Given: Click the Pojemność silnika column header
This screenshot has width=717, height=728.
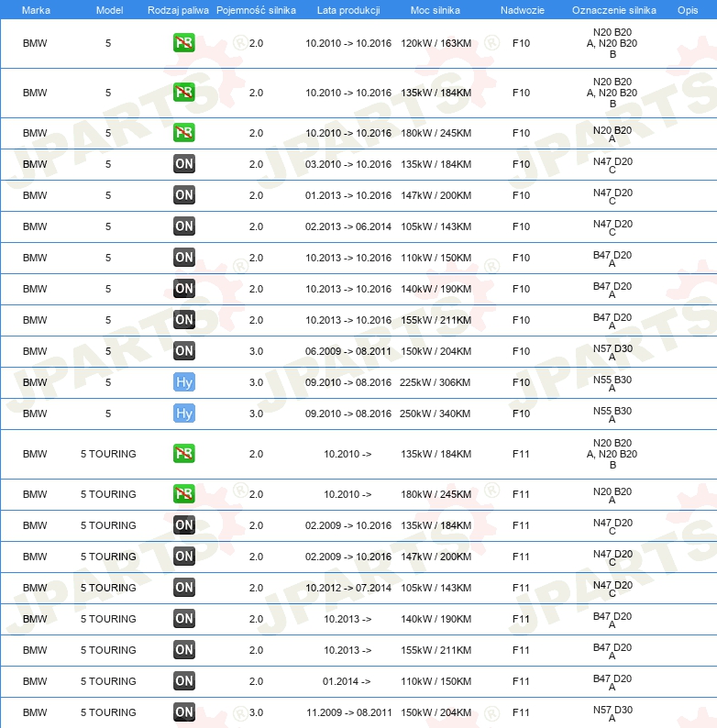Looking at the screenshot, I should coord(257,10).
